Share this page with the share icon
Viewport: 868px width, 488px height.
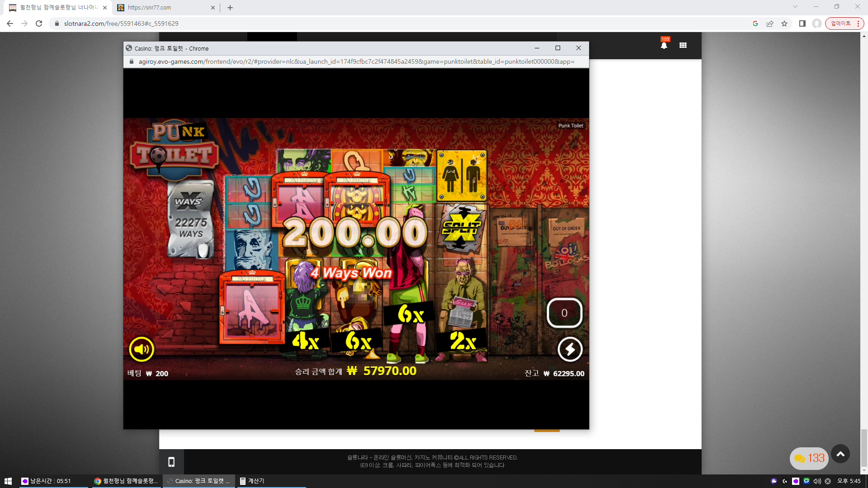coord(770,23)
